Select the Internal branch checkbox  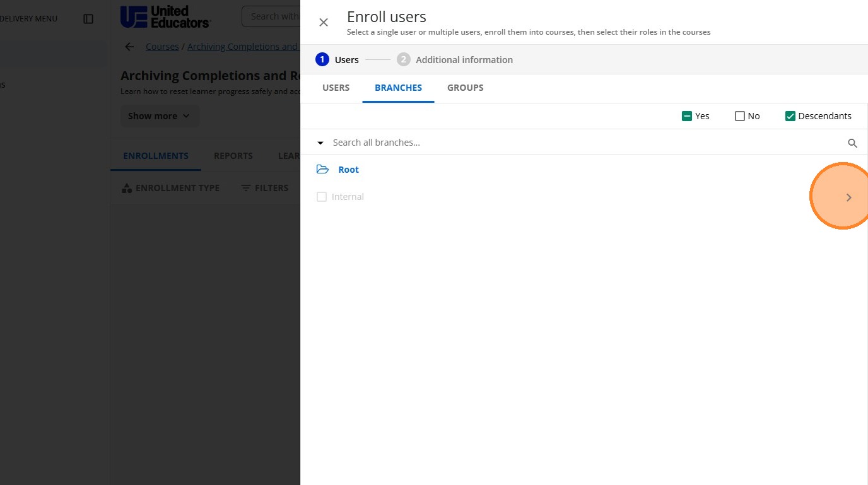(x=322, y=197)
